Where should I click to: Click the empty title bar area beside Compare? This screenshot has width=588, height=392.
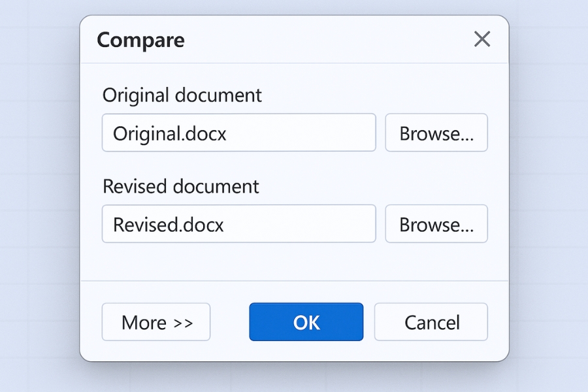(327, 40)
